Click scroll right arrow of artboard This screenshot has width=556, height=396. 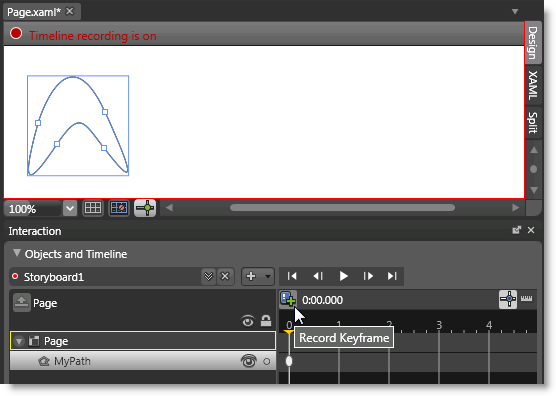516,208
